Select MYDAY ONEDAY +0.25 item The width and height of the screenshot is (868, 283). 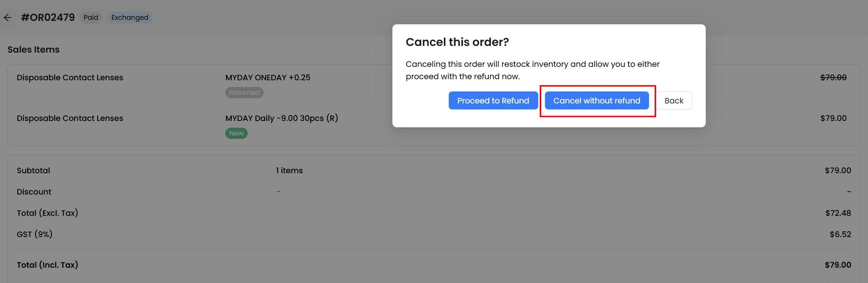[x=268, y=78]
